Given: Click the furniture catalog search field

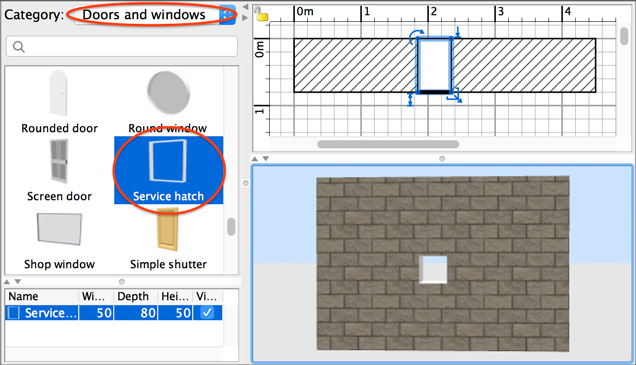Looking at the screenshot, I should (122, 47).
